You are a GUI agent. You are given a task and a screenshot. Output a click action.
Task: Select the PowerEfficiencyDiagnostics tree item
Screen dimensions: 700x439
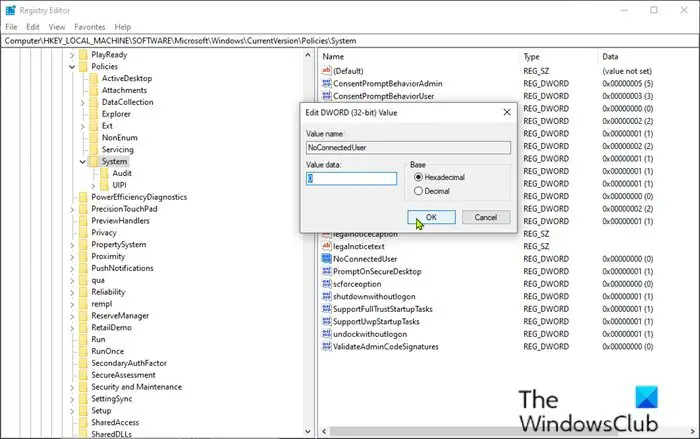139,197
